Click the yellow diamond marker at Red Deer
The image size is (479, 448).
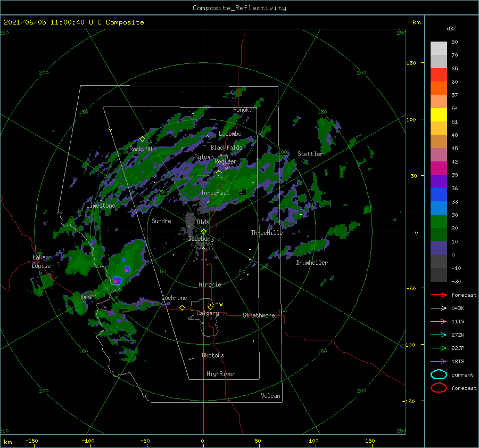click(x=219, y=173)
